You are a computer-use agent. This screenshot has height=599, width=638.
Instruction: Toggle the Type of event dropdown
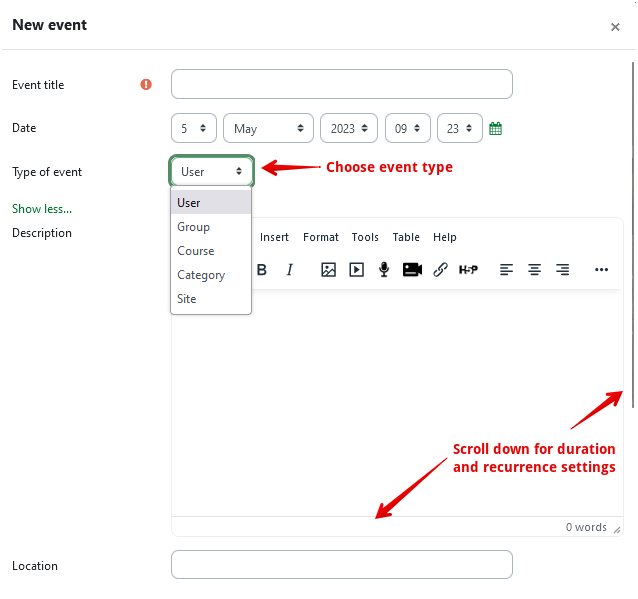212,172
